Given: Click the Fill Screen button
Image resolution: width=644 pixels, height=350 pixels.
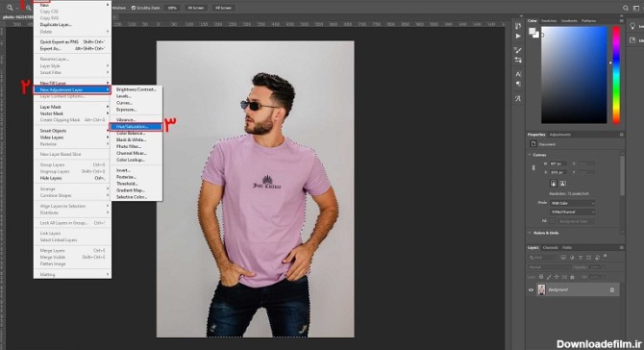Looking at the screenshot, I should pyautogui.click(x=223, y=8).
